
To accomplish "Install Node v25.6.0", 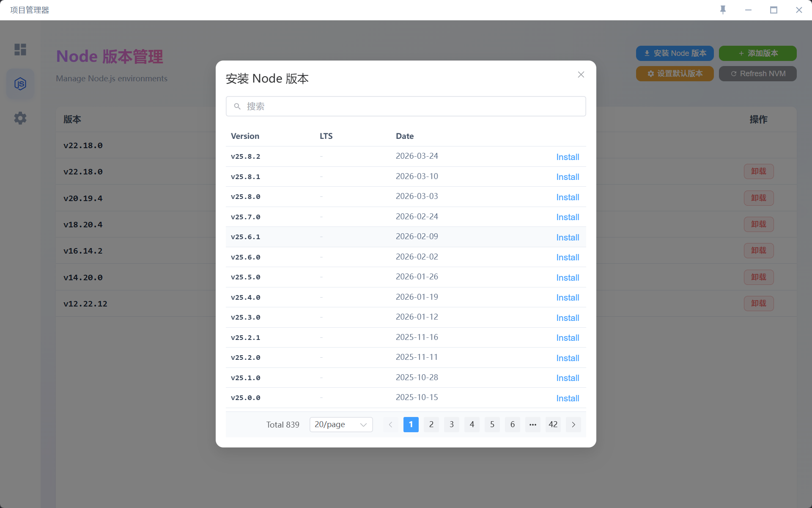I will [x=568, y=257].
